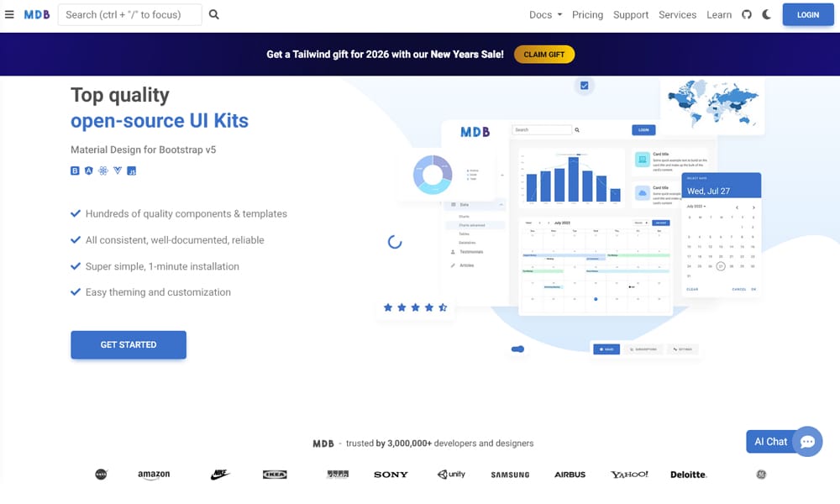This screenshot has width=840, height=504.
Task: Click the GE logo
Action: point(761,474)
